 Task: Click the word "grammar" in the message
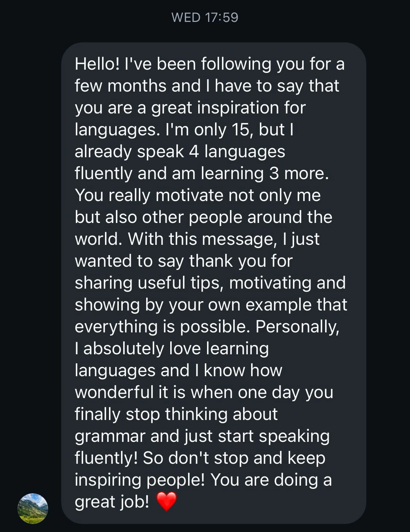point(110,436)
